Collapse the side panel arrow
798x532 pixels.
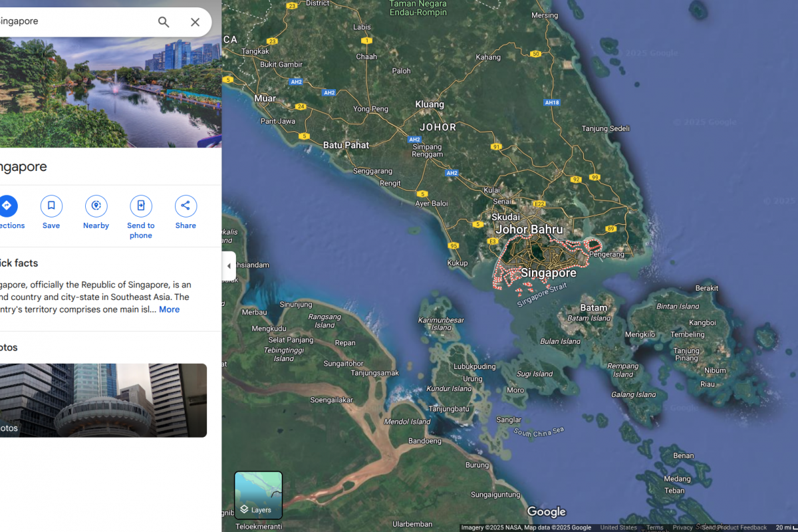[x=229, y=266]
